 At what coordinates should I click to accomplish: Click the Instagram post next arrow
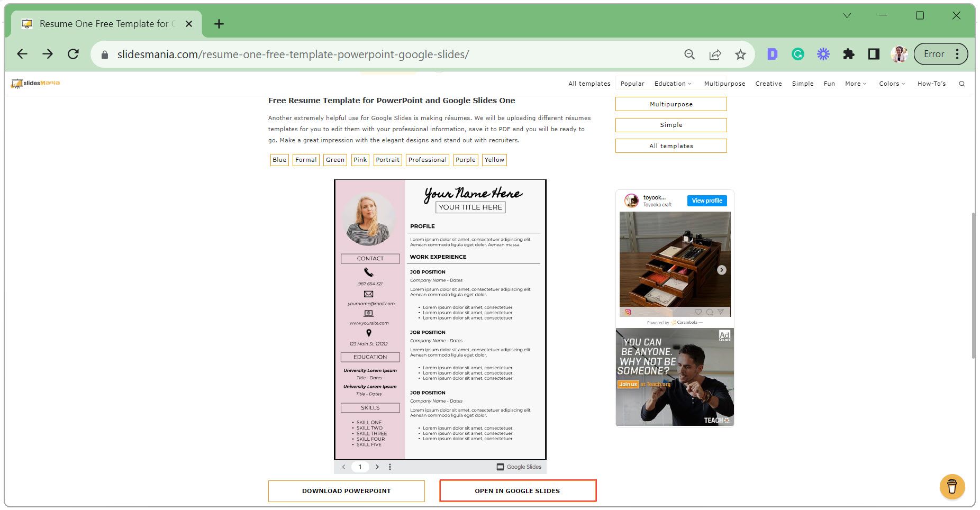(x=721, y=270)
